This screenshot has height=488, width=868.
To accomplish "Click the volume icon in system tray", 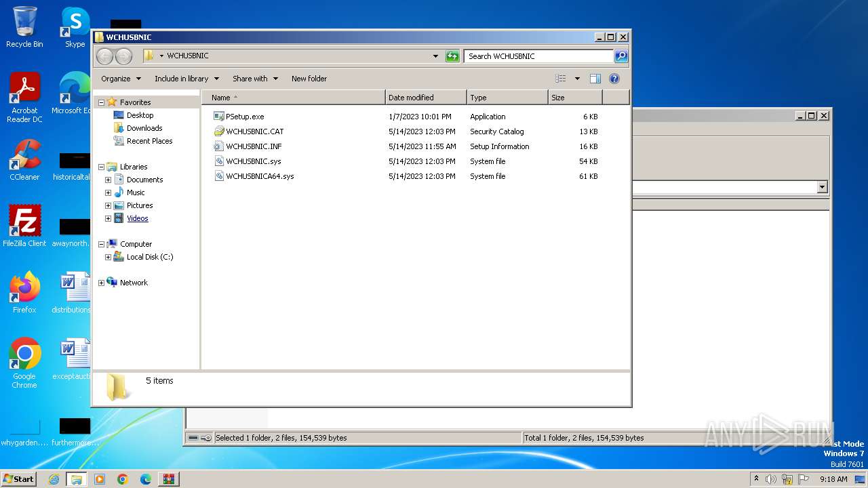I will (x=771, y=479).
